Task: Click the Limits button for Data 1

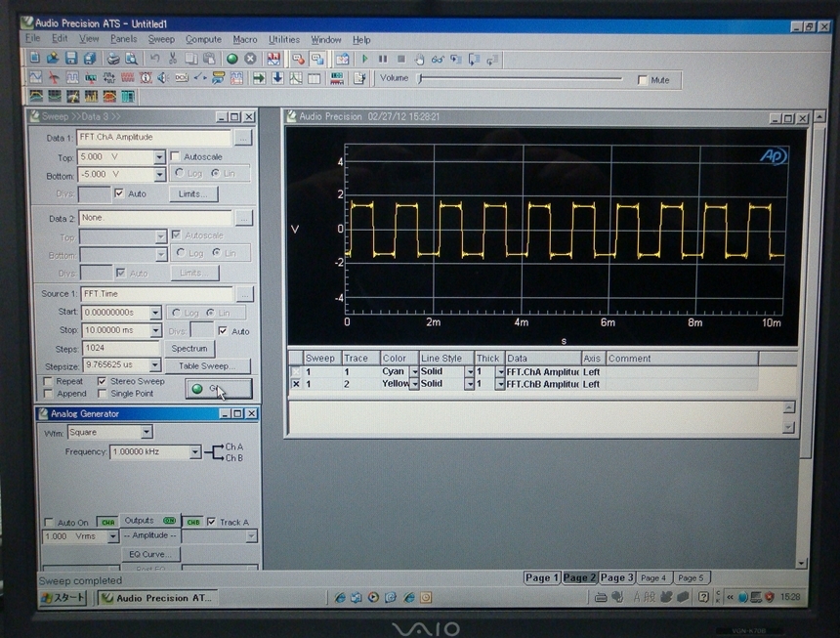Action: click(x=193, y=193)
